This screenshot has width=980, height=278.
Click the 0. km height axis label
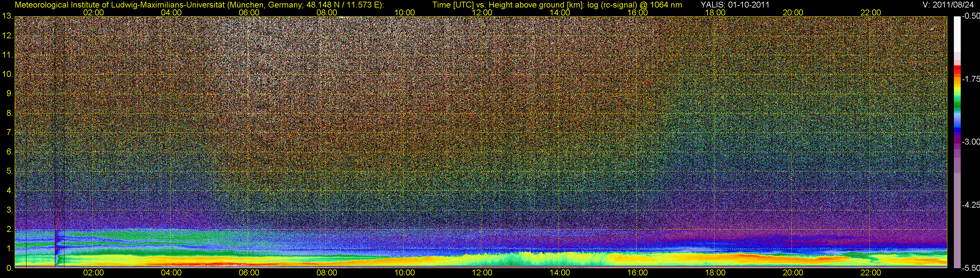click(x=9, y=268)
